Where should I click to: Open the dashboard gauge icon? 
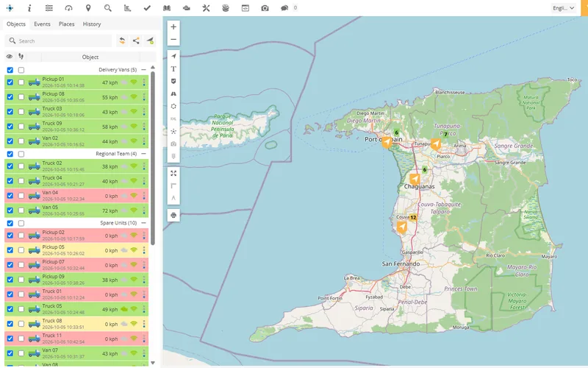click(68, 8)
